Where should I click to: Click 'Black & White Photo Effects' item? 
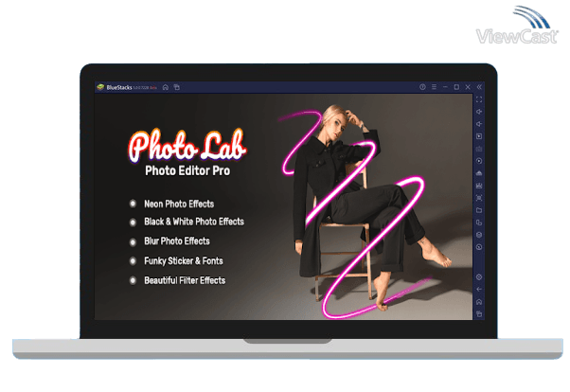click(x=194, y=222)
